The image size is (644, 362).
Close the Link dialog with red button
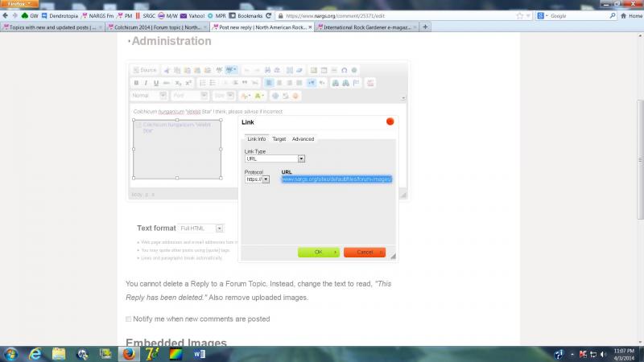coord(390,121)
